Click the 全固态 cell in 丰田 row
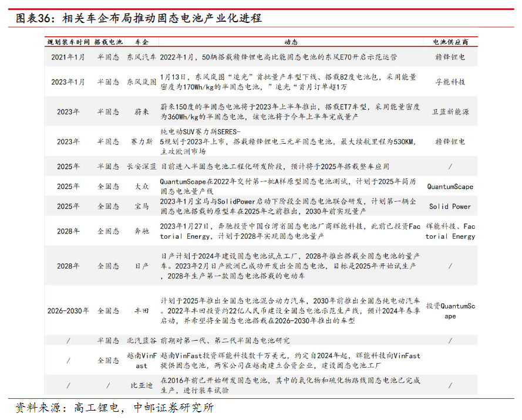Viewport: 522px width, 420px height. [x=108, y=311]
